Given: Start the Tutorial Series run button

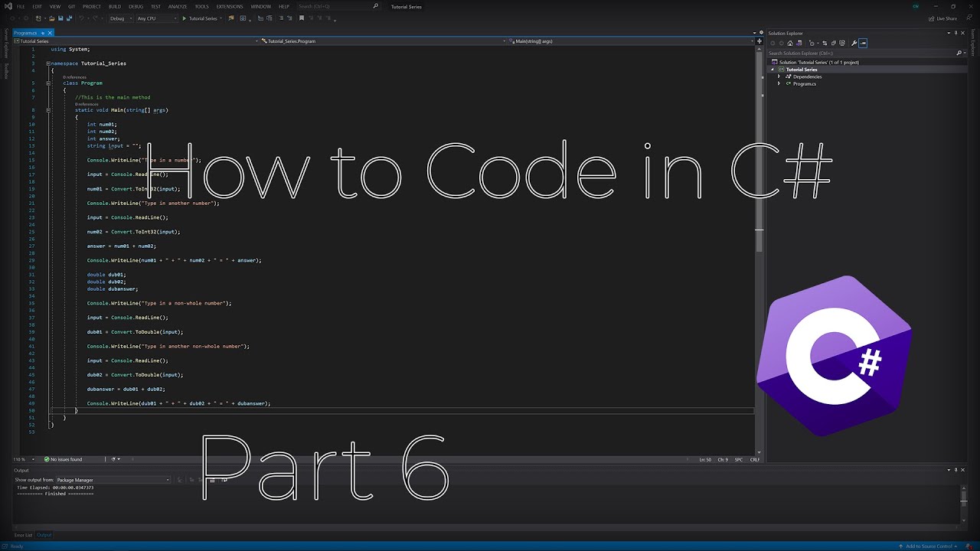Looking at the screenshot, I should click(199, 18).
